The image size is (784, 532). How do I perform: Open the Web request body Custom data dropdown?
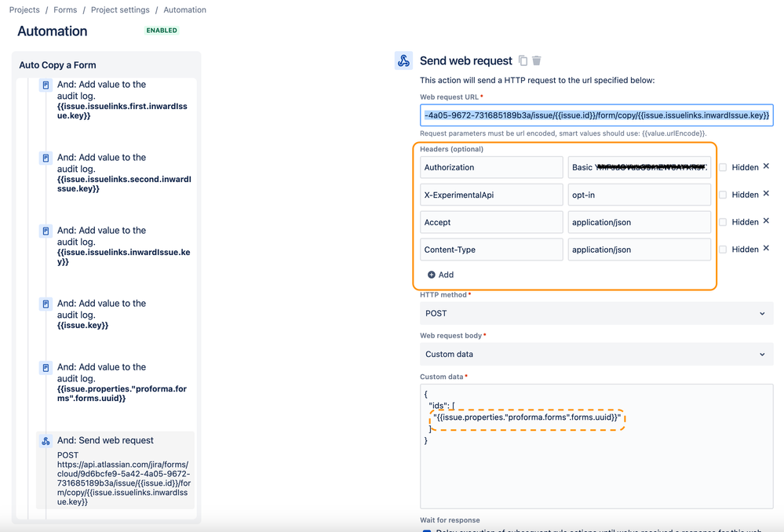point(596,354)
